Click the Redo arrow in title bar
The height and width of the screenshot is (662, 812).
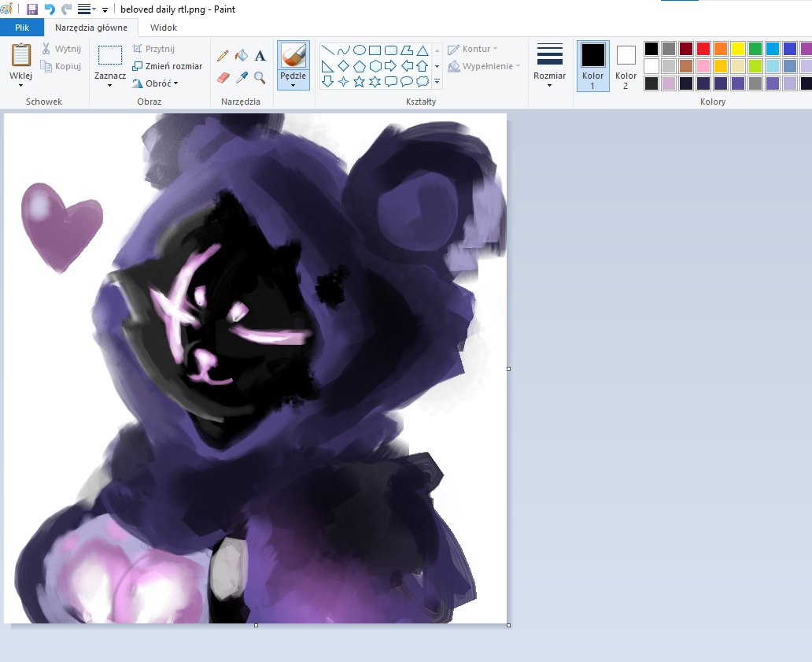coord(66,9)
